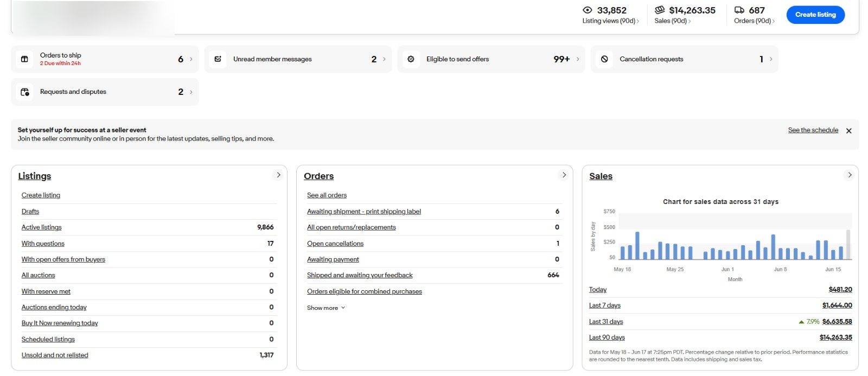The height and width of the screenshot is (376, 868).
Task: Click Create listing link in Listings panel
Action: pyautogui.click(x=41, y=195)
